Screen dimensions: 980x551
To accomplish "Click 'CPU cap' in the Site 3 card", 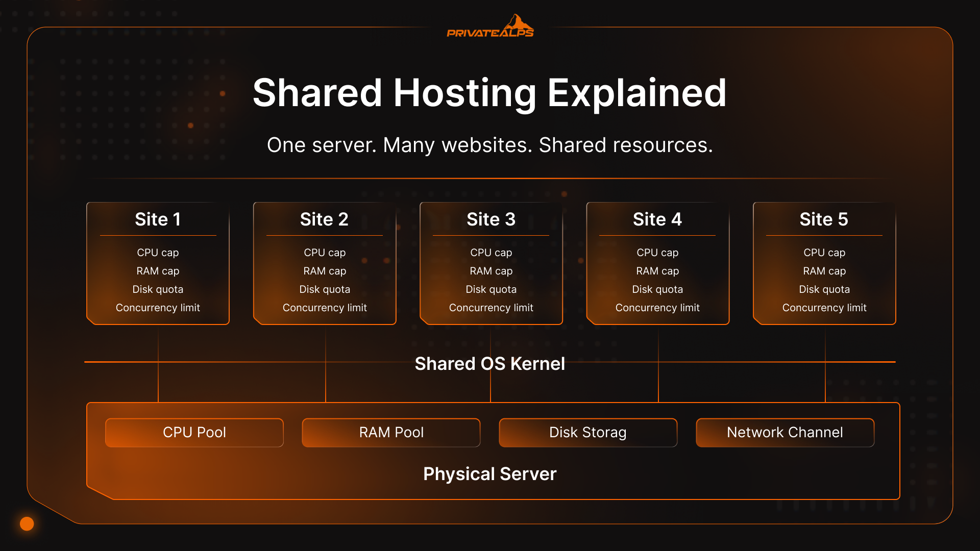I will click(491, 253).
